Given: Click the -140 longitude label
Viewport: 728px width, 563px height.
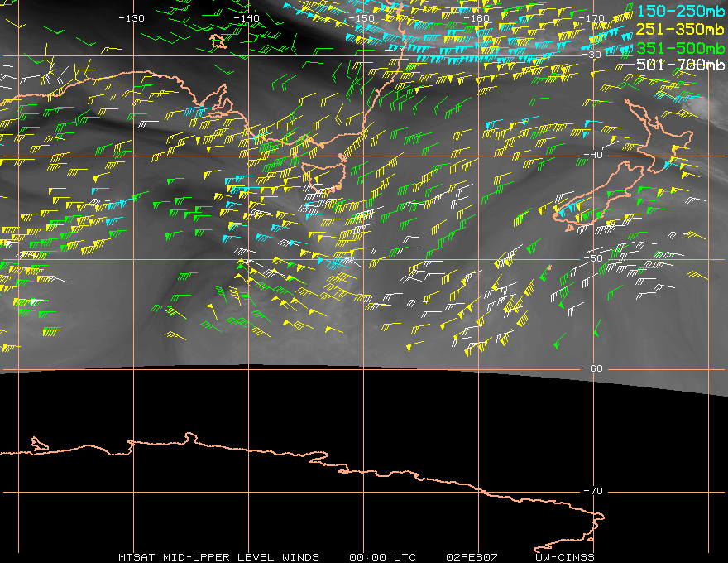Looking at the screenshot, I should tap(247, 17).
